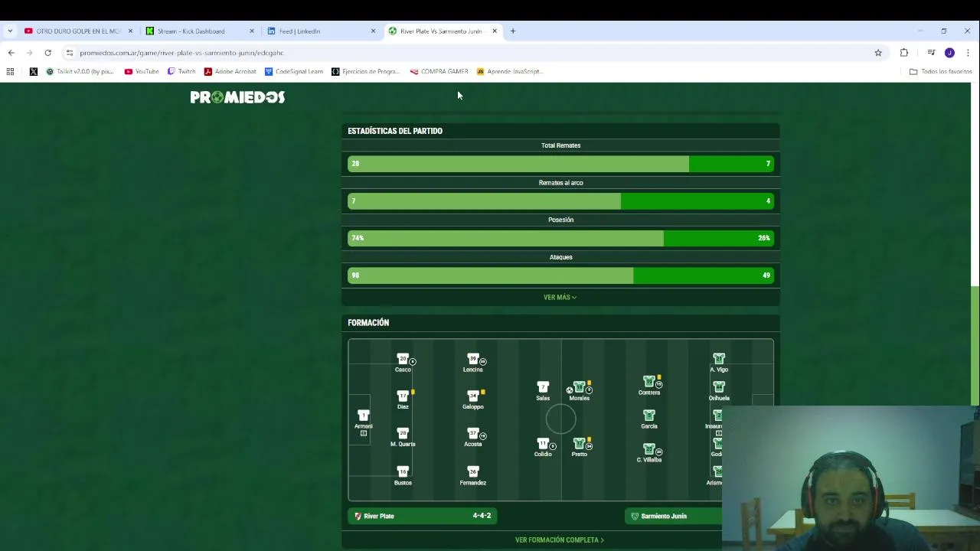Switch to the OTRO DURO GOLPE YouTube tab
Screen dimensions: 980x551
(x=79, y=31)
